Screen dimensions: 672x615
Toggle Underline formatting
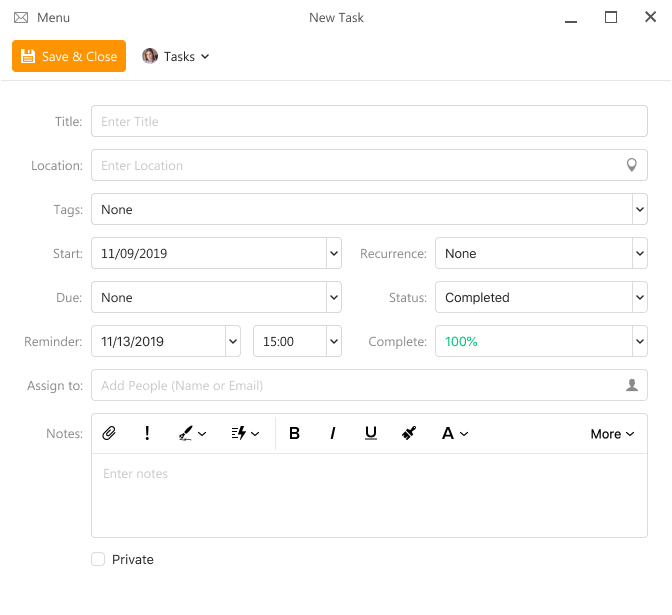[371, 433]
